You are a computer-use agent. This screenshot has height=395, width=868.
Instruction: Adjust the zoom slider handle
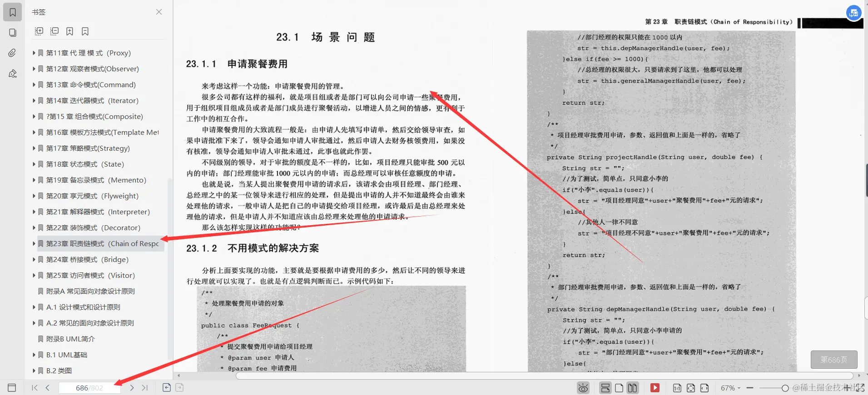[785, 388]
